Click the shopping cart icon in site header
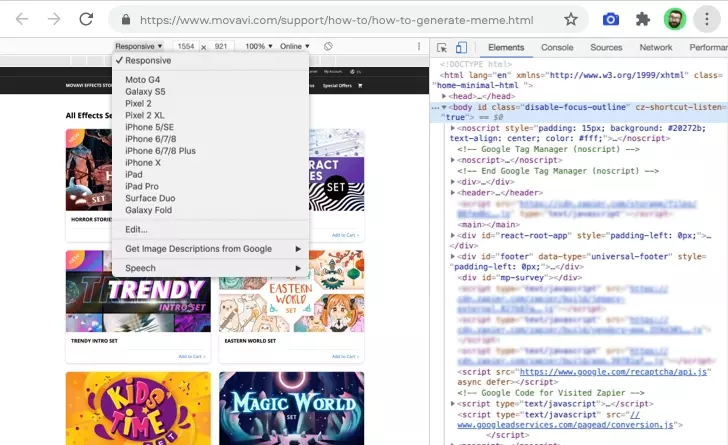The width and height of the screenshot is (728, 445). click(360, 85)
